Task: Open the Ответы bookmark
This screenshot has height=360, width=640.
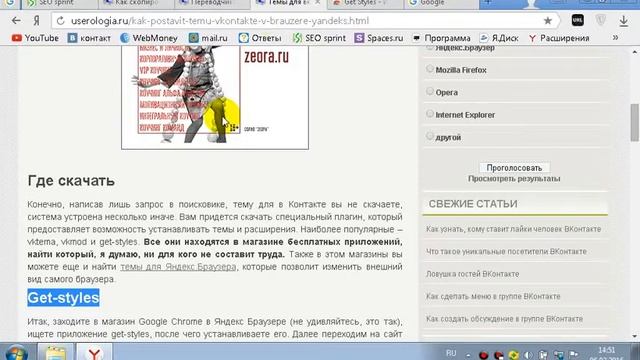Action: [260, 38]
